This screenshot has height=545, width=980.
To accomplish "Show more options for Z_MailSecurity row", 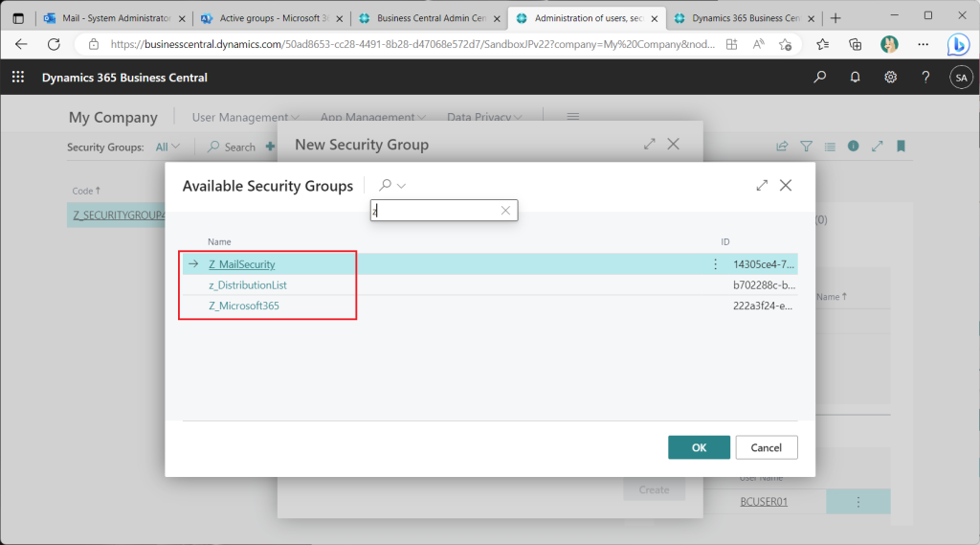I will [x=715, y=264].
